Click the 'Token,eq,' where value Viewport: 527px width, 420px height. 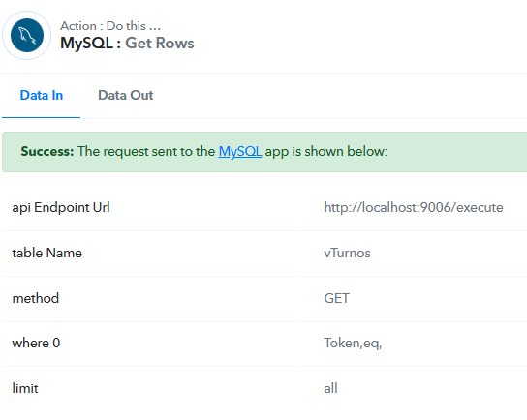[353, 344]
